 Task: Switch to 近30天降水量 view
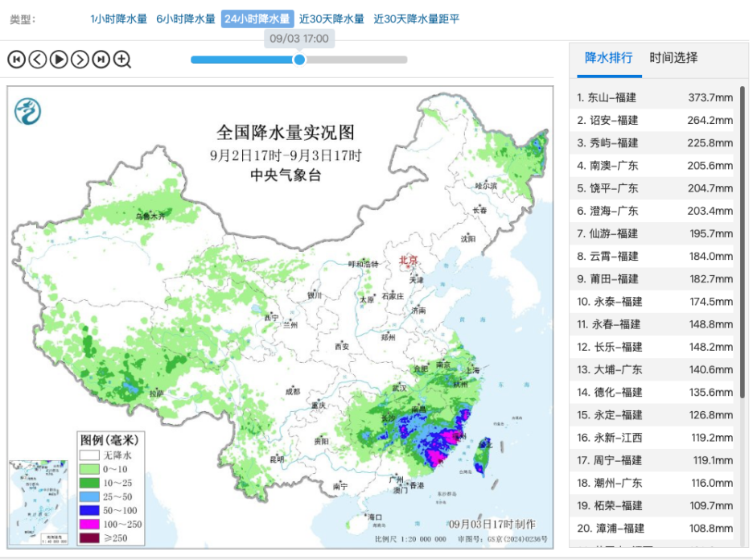coord(331,19)
